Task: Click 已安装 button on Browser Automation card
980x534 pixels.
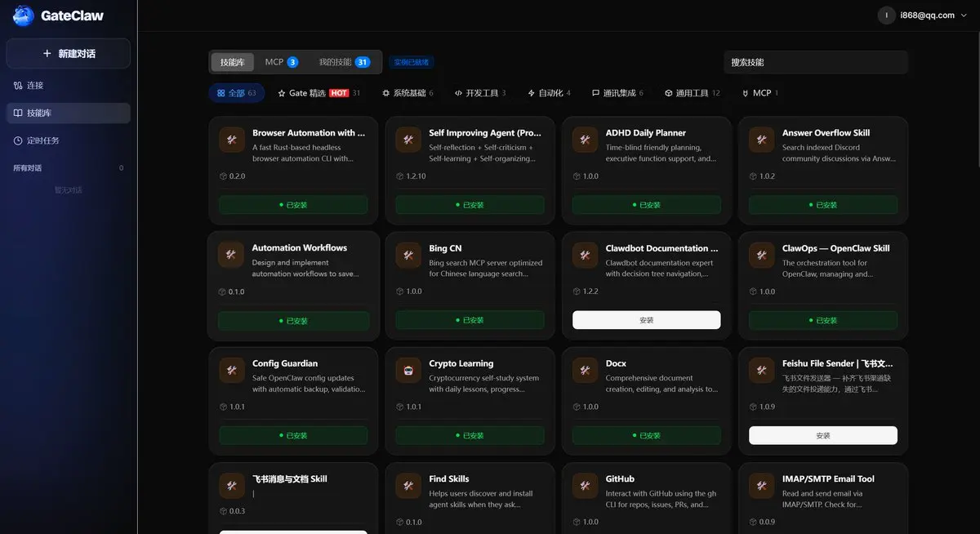Action: point(293,205)
